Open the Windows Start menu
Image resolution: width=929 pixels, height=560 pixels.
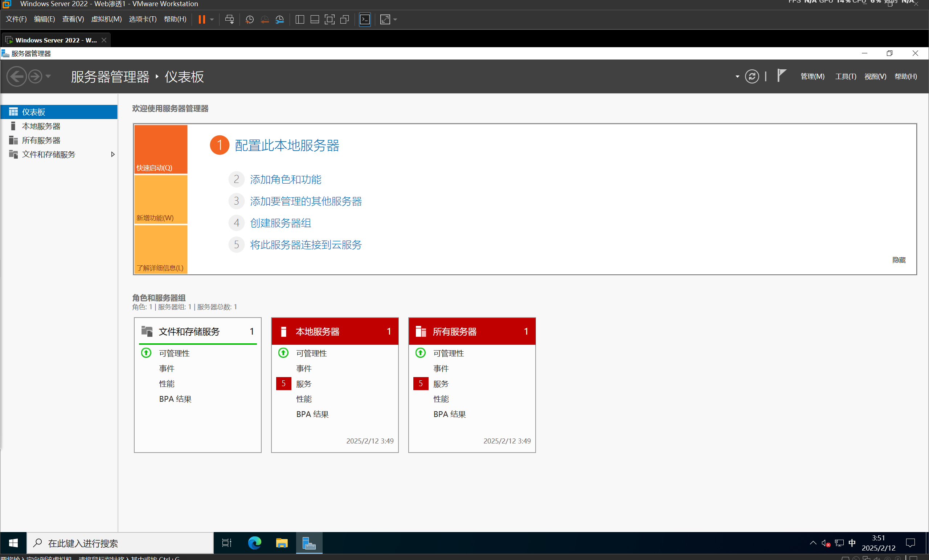click(13, 543)
